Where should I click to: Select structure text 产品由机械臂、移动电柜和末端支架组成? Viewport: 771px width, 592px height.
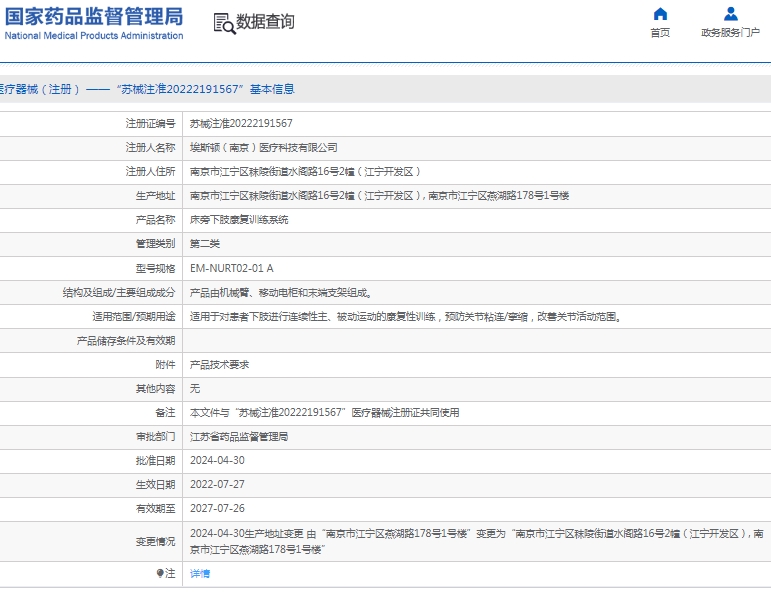[281, 293]
